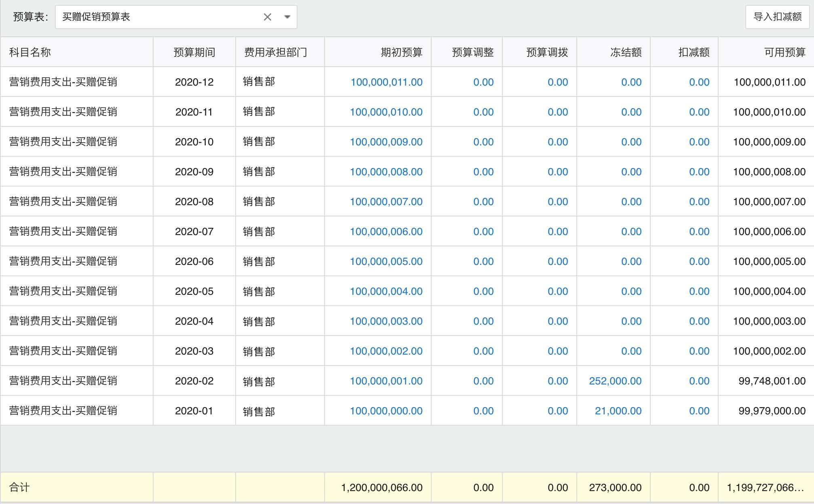Click the 导入扣减额 button
The width and height of the screenshot is (814, 504).
(x=777, y=17)
